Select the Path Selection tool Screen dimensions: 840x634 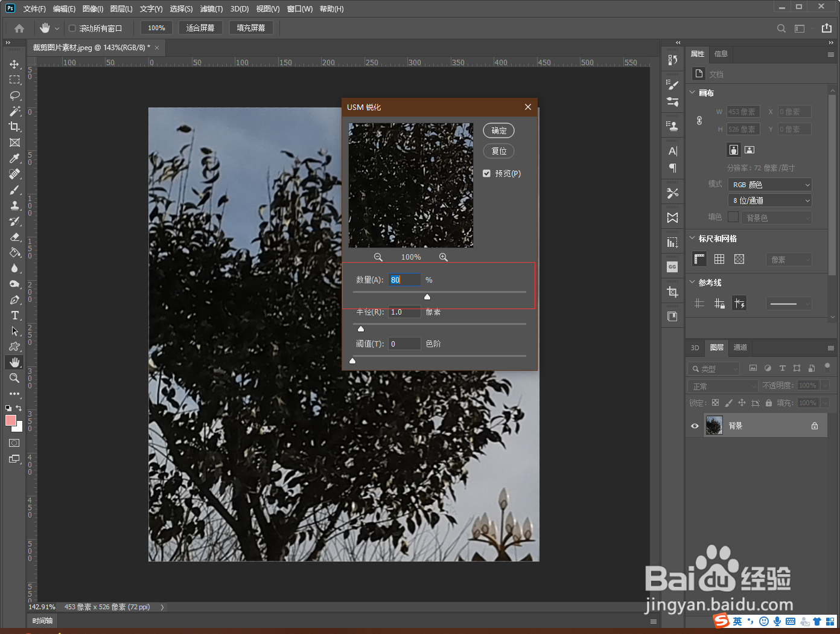pyautogui.click(x=14, y=331)
